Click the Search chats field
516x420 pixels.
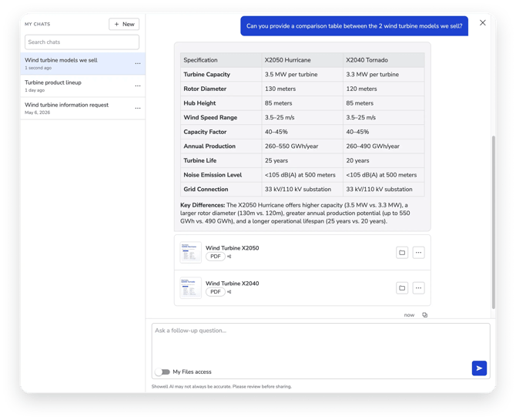click(82, 42)
